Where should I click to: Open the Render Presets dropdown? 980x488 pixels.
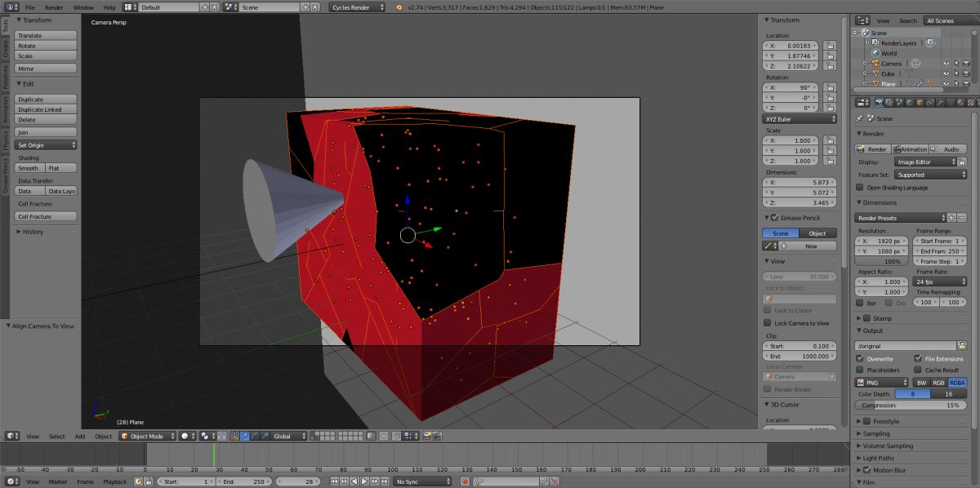[x=901, y=218]
